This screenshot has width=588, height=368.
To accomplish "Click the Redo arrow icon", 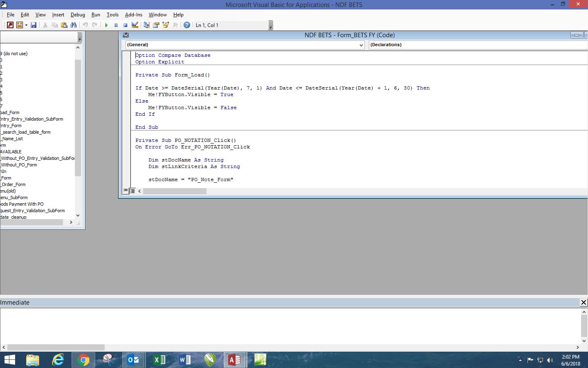I will [x=94, y=25].
